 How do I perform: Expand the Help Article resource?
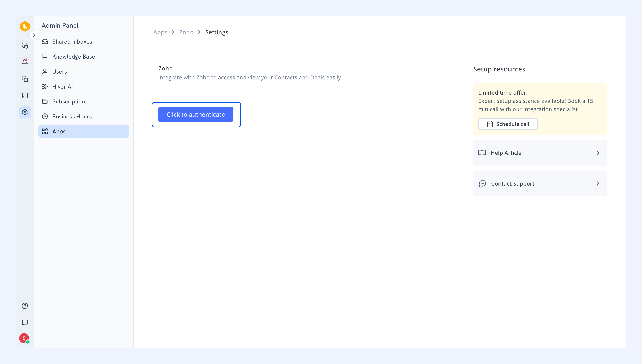(x=540, y=153)
